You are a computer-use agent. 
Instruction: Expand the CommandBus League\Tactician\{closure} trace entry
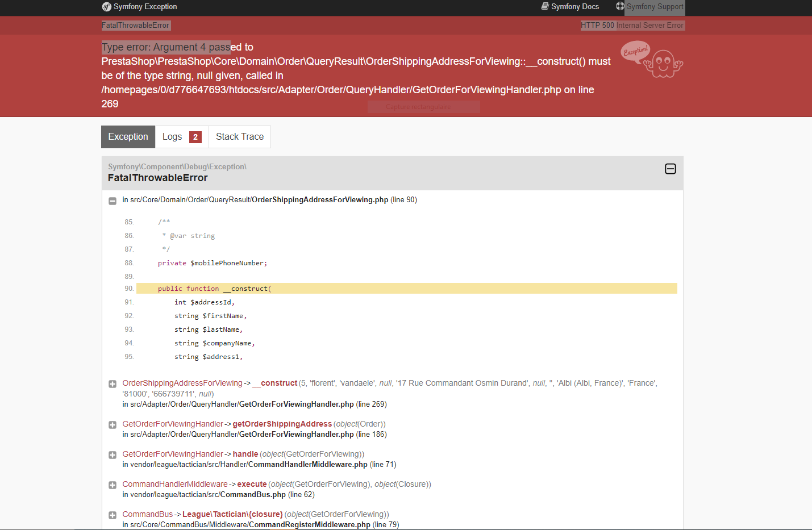113,515
